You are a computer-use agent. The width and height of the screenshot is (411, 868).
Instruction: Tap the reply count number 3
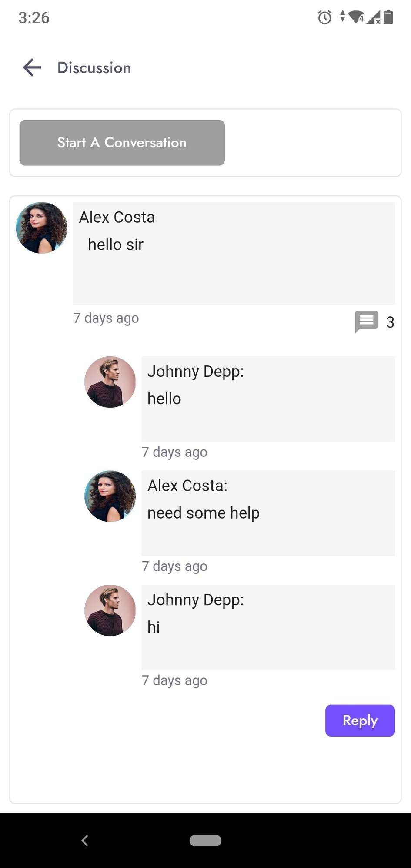(x=390, y=322)
